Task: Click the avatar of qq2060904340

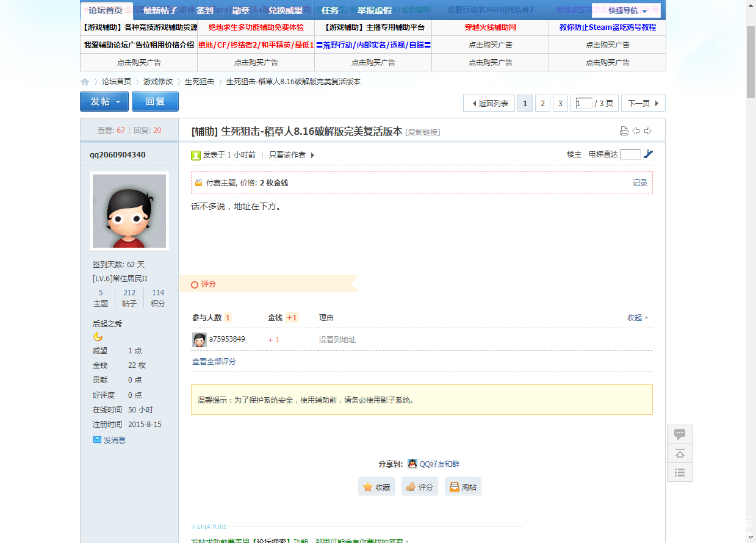Action: (x=129, y=211)
